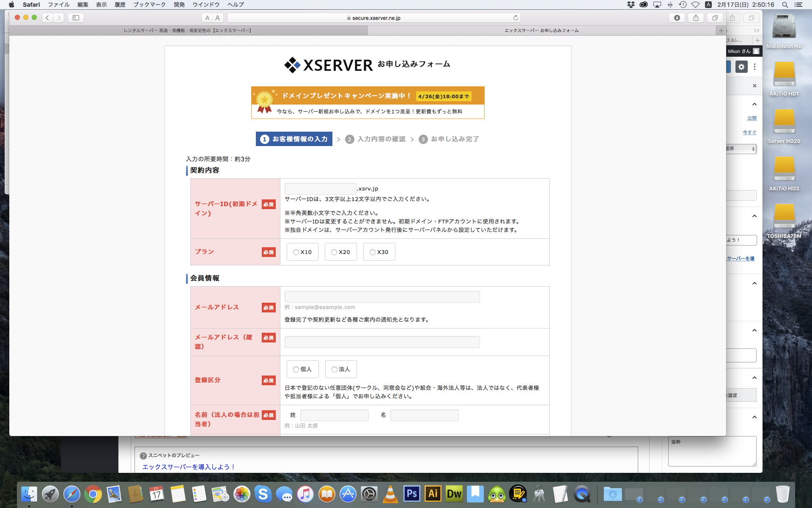
Task: Click Safari sidebar toggle icon
Action: 76,18
